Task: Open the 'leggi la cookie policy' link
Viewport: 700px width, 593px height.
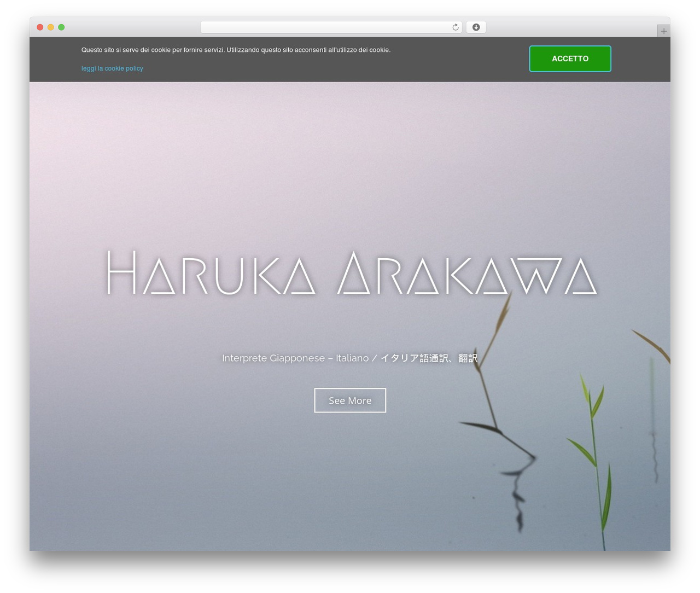Action: 112,68
